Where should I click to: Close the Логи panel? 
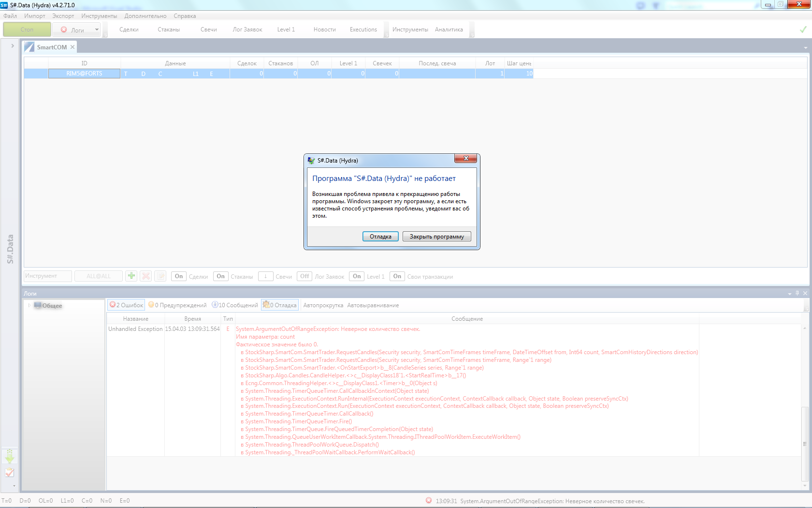pyautogui.click(x=805, y=293)
